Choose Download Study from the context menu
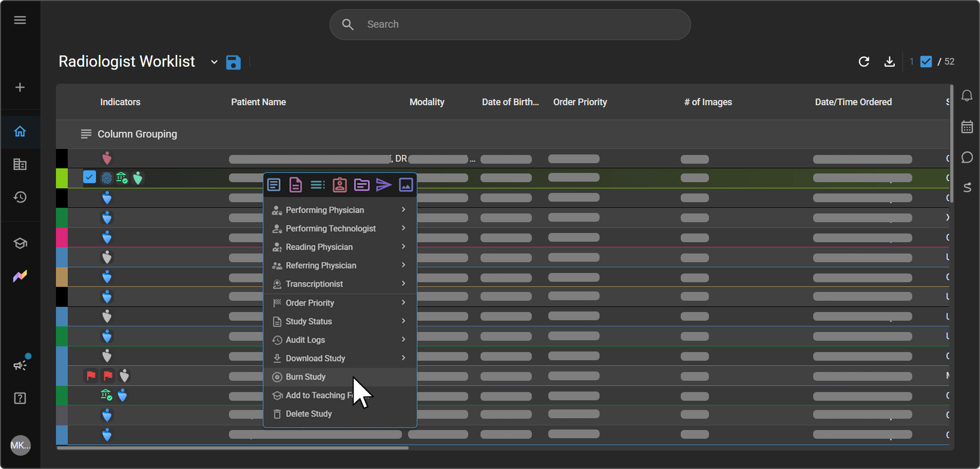The height and width of the screenshot is (469, 980). click(339, 358)
